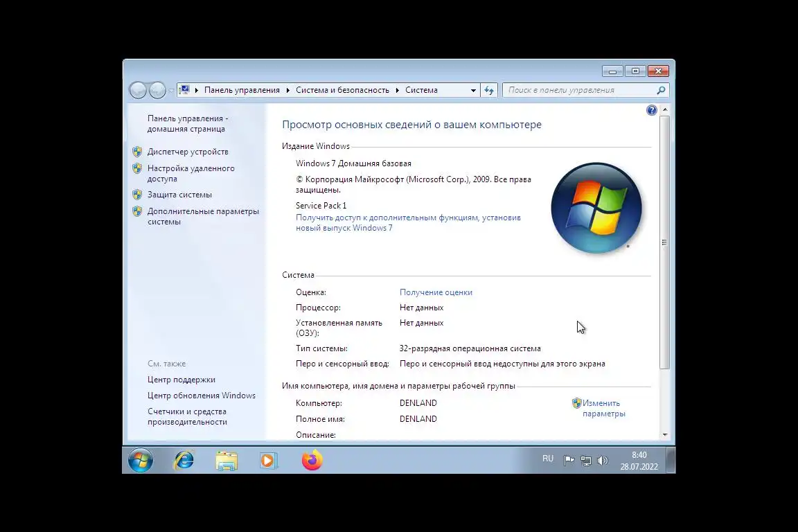Select the 32-разрядная операционная система value
The image size is (798, 532).
point(470,348)
